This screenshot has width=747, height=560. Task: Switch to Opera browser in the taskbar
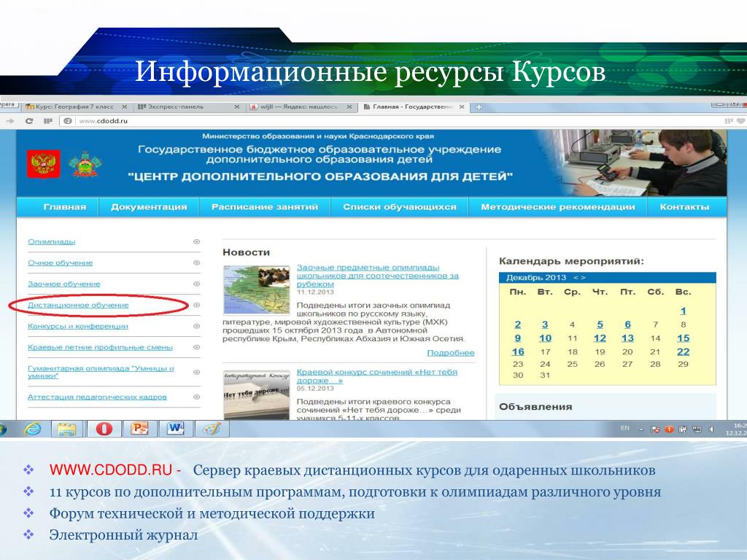[x=104, y=429]
